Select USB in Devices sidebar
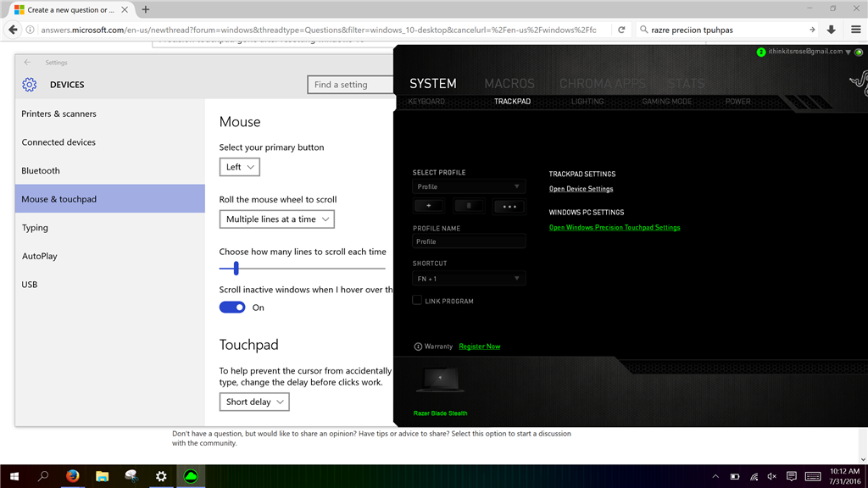The height and width of the screenshot is (488, 868). pyautogui.click(x=110, y=285)
